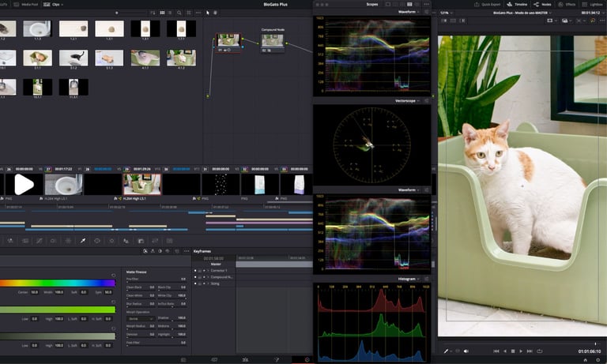Toggle the Nodes panel button
This screenshot has width=607, height=364.
click(x=542, y=5)
